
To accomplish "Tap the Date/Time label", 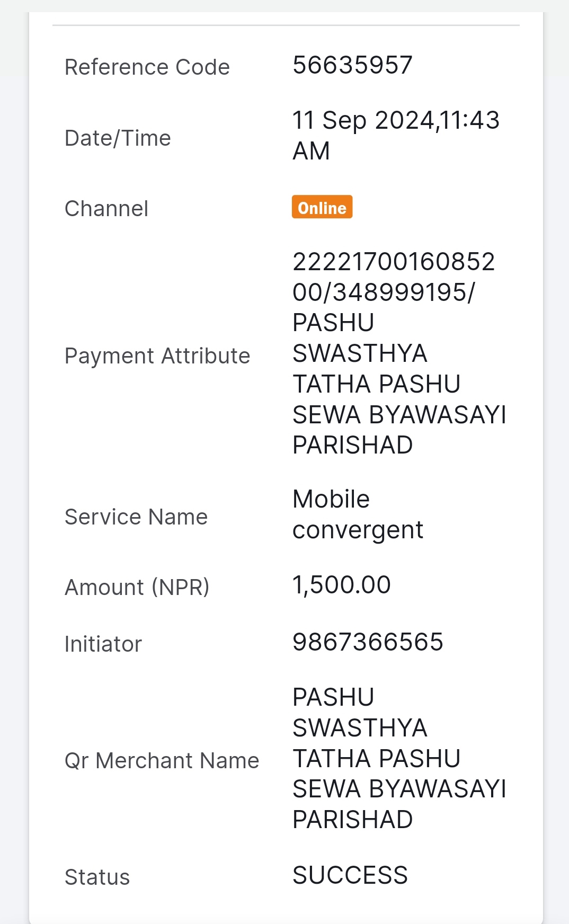I will 118,138.
